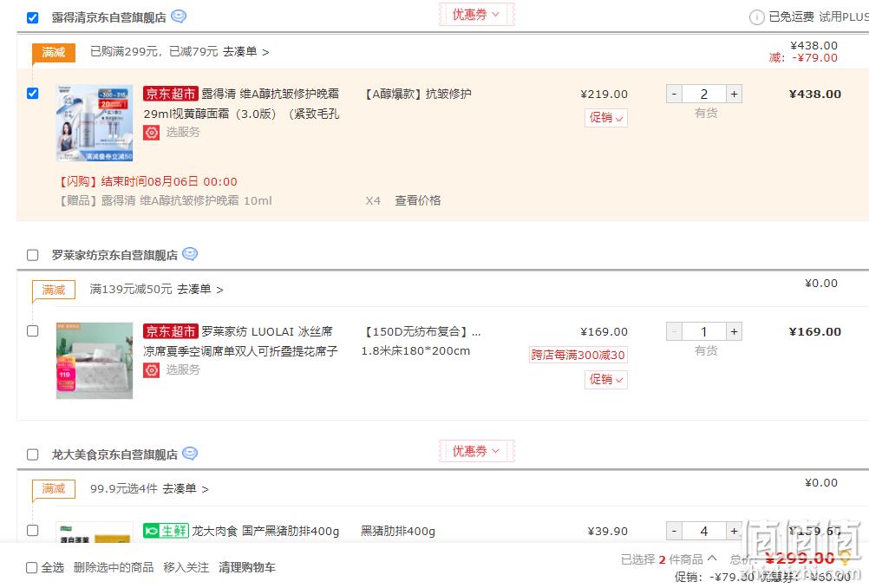Click 去凑单 for 满139元减50元
Image resolution: width=869 pixels, height=588 pixels.
coord(200,290)
